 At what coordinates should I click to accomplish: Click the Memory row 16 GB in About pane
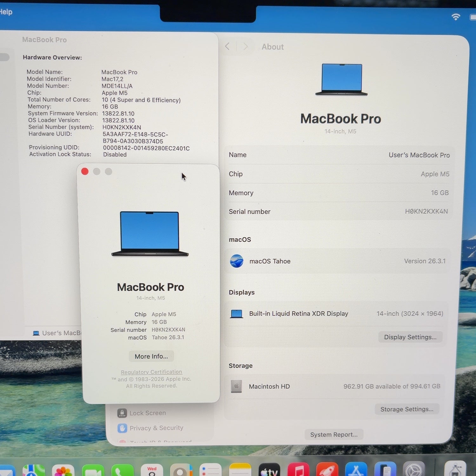click(340, 193)
